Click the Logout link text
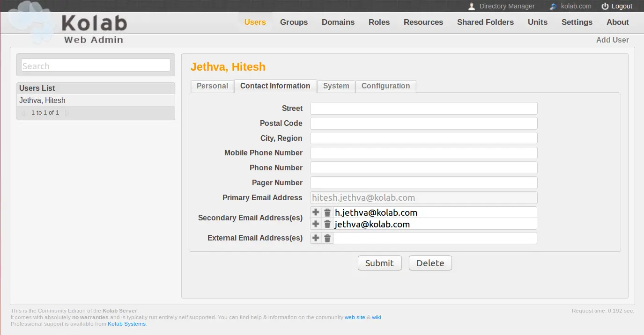The image size is (644, 335). pos(622,6)
